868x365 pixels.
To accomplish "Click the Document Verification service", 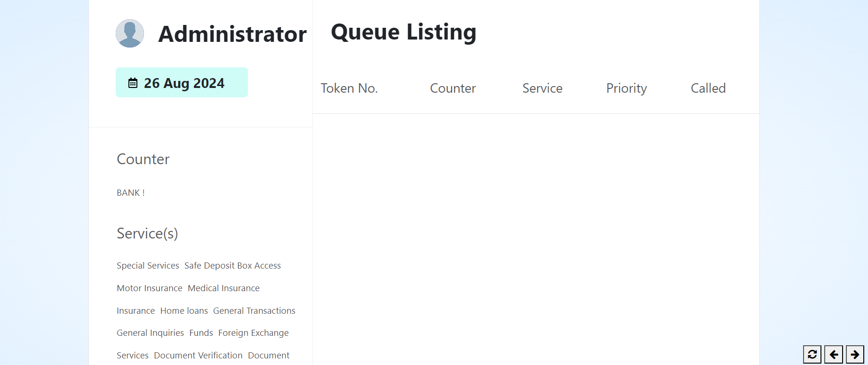I will pos(198,356).
